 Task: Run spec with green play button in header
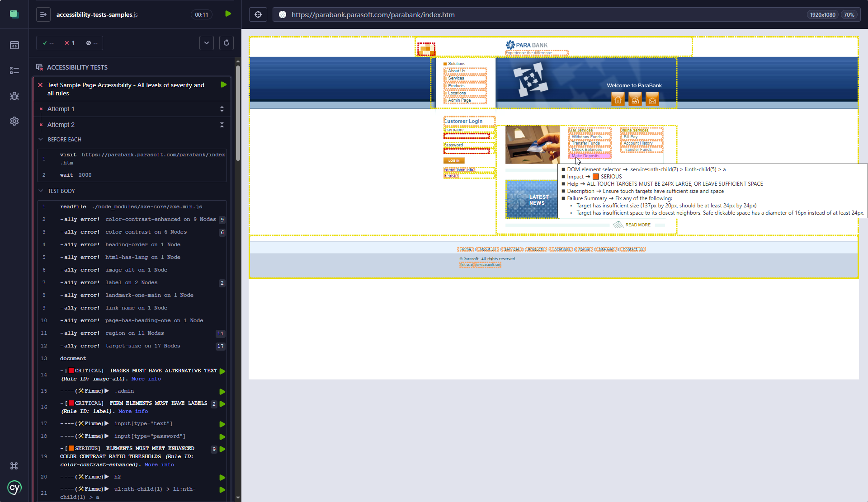click(x=228, y=14)
